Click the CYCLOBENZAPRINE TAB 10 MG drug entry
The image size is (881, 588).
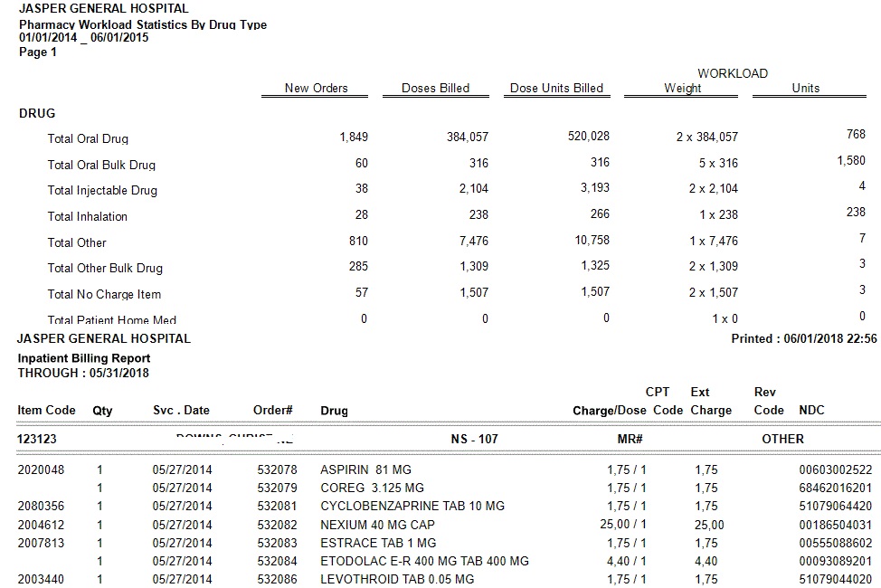point(412,506)
